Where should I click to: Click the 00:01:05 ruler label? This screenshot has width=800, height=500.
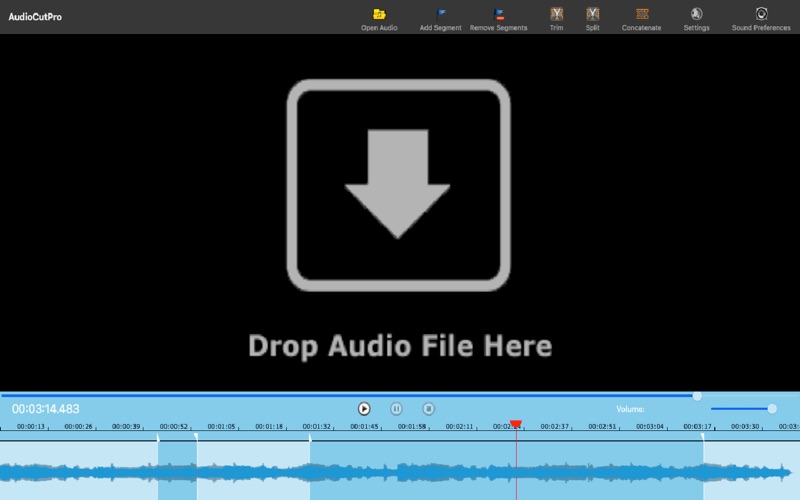[x=221, y=427]
